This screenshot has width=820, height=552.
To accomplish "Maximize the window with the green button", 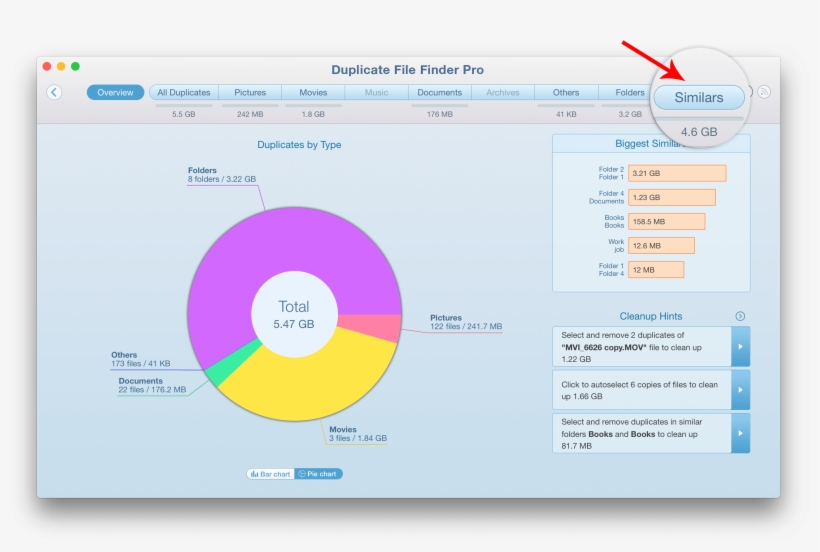I will click(x=75, y=66).
